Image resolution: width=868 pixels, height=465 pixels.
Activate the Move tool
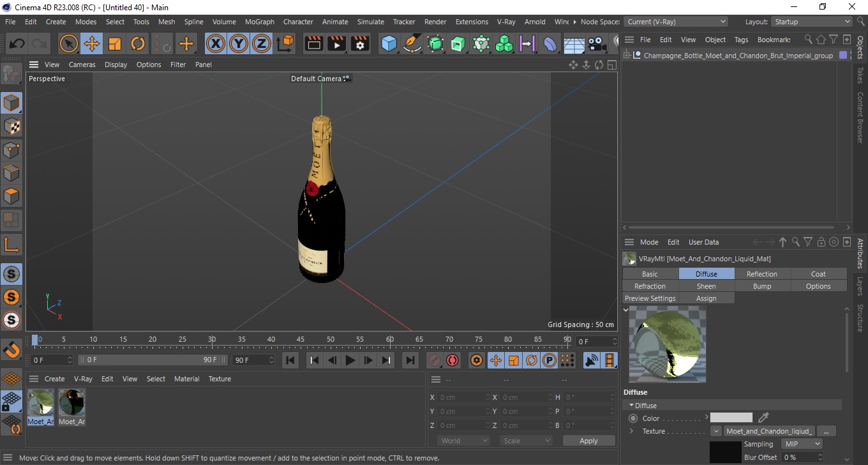click(x=91, y=44)
